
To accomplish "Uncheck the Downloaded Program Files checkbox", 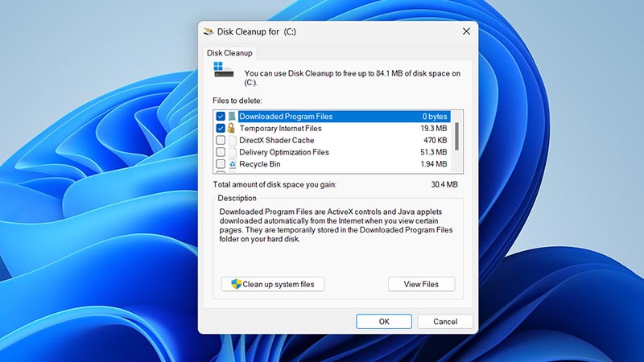I will click(221, 117).
